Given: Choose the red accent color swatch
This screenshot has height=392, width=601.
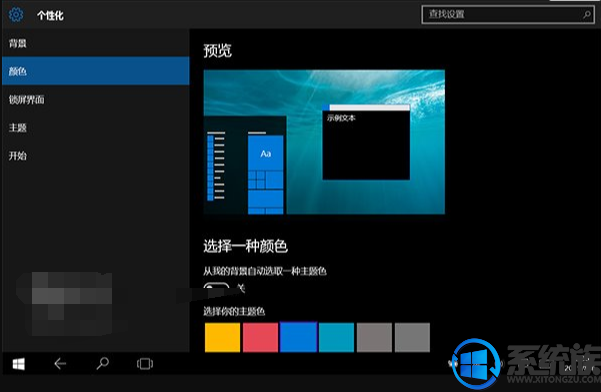Looking at the screenshot, I should (x=260, y=337).
